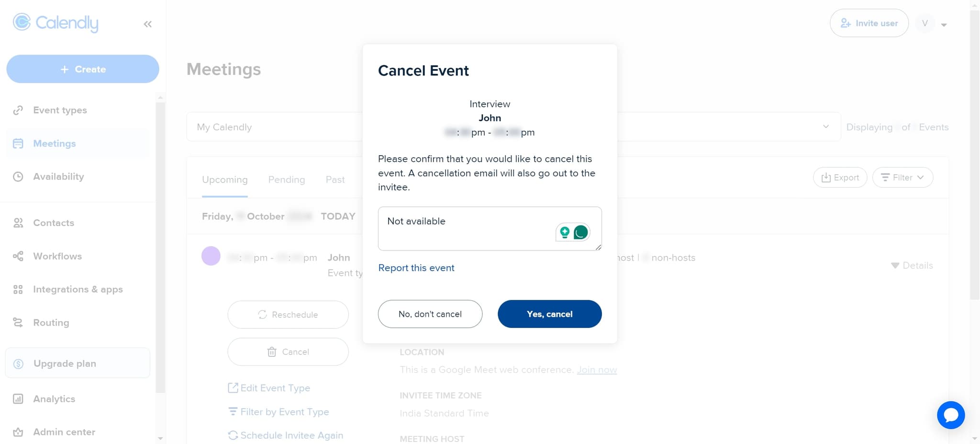Click No, don't cancel
Viewport: 980px width, 444px height.
pos(430,314)
